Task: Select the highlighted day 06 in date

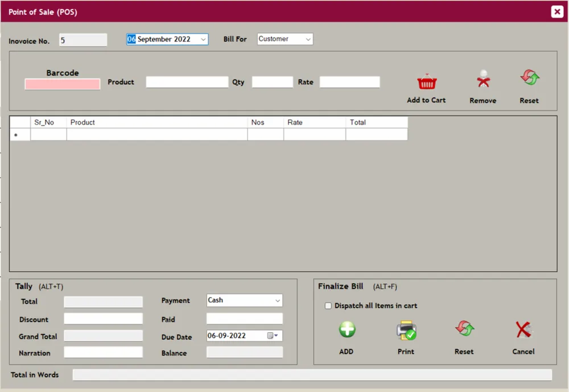Action: (x=131, y=39)
